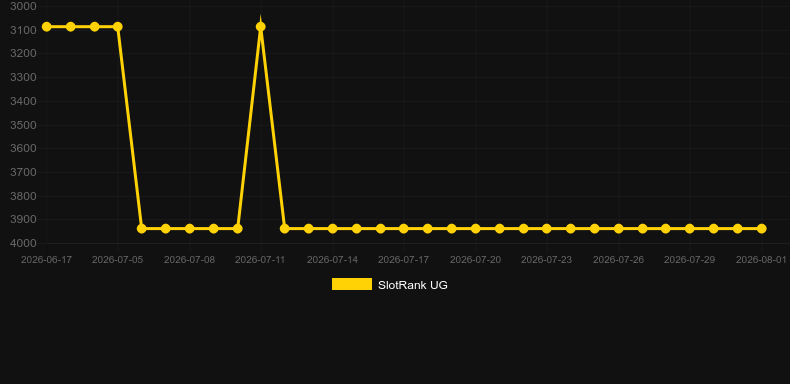
Task: Click the 3200 y-axis label
Action: [23, 54]
